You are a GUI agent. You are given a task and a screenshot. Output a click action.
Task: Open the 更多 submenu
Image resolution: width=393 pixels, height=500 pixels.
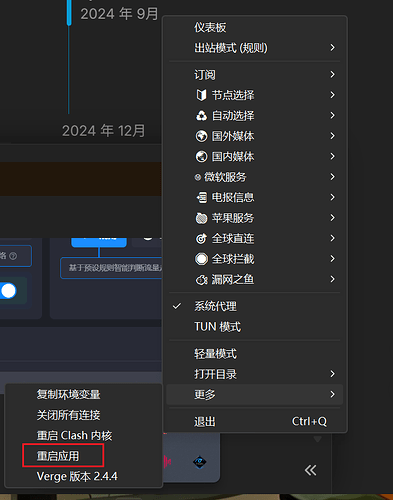[x=255, y=395]
